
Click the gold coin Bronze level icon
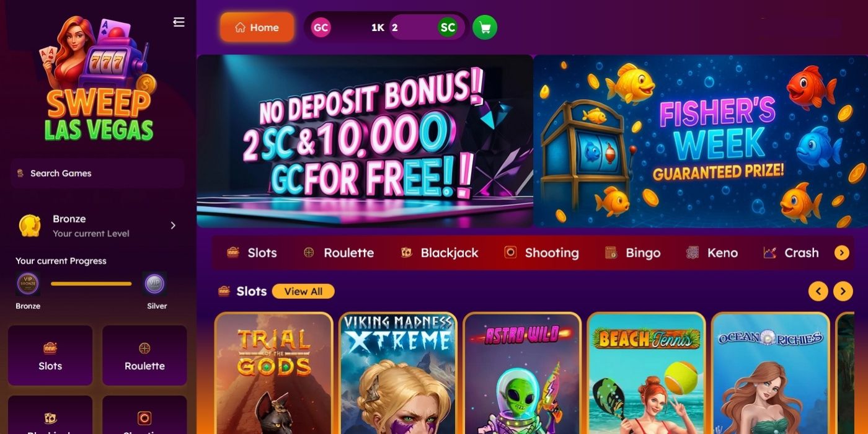pos(30,226)
